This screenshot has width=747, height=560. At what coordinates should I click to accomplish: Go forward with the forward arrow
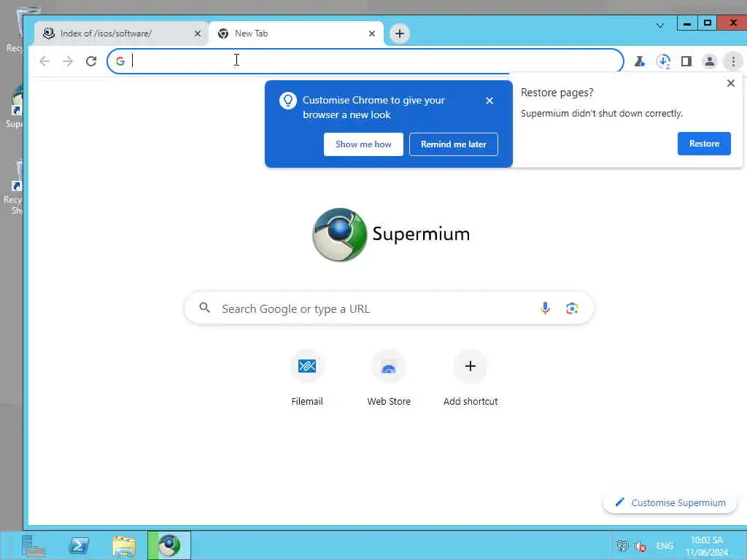68,61
